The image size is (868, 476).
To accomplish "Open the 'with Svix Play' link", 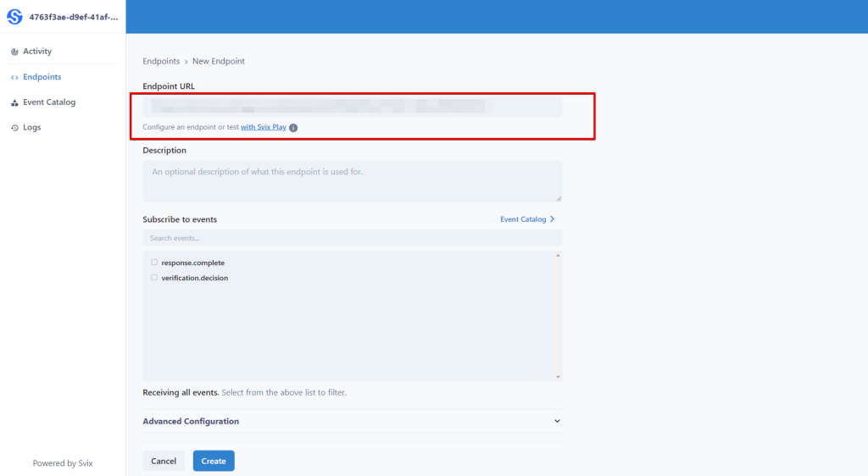I will click(263, 128).
